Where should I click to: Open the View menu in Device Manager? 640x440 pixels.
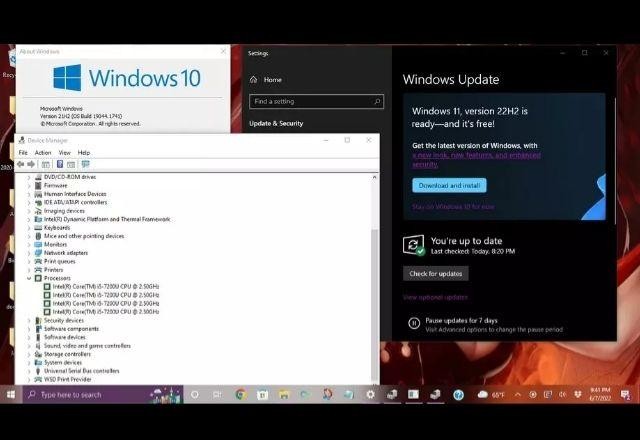coord(64,152)
